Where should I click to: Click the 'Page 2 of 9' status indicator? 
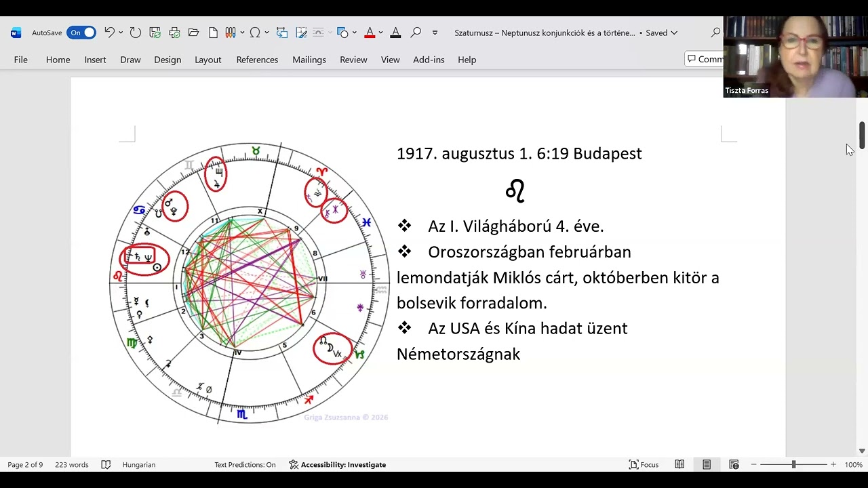25,465
